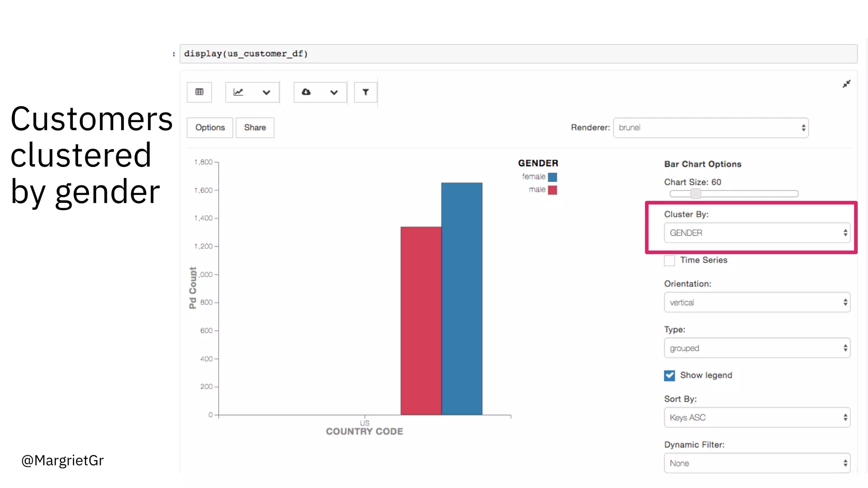Click the line chart icon
This screenshot has width=868, height=488.
[x=239, y=92]
